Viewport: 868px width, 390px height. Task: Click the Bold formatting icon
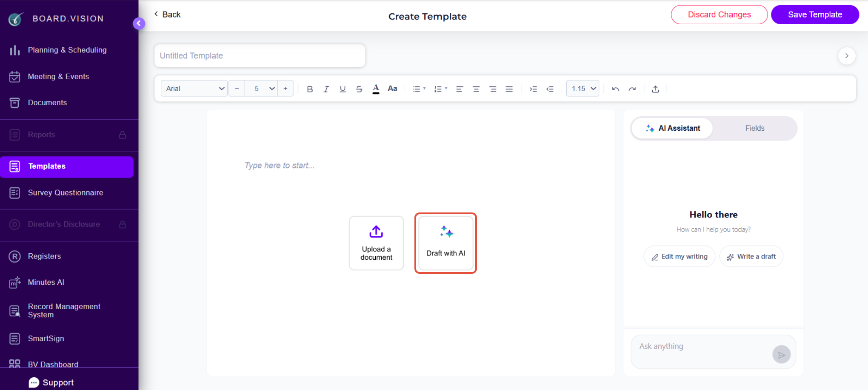(x=310, y=89)
